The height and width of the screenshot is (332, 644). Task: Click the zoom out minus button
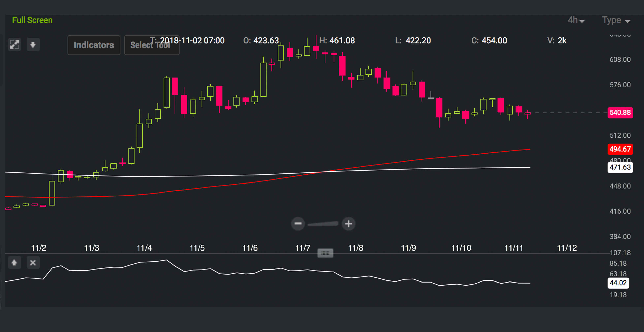(x=298, y=224)
